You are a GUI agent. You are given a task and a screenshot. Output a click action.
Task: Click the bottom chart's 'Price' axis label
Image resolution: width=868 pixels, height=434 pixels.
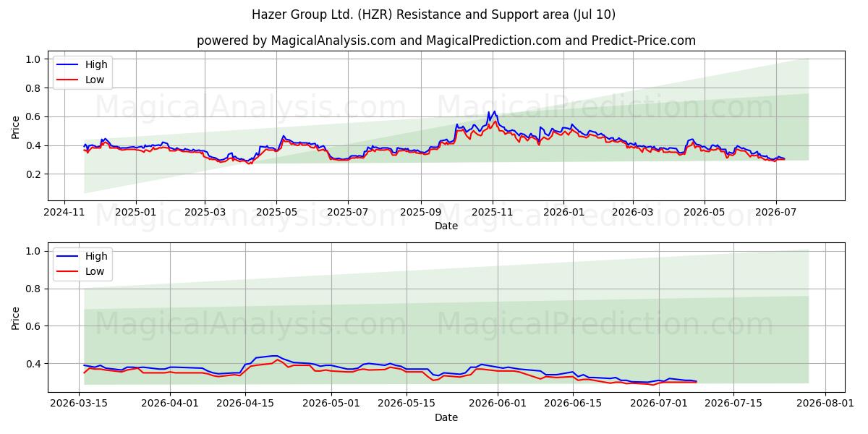pyautogui.click(x=16, y=318)
